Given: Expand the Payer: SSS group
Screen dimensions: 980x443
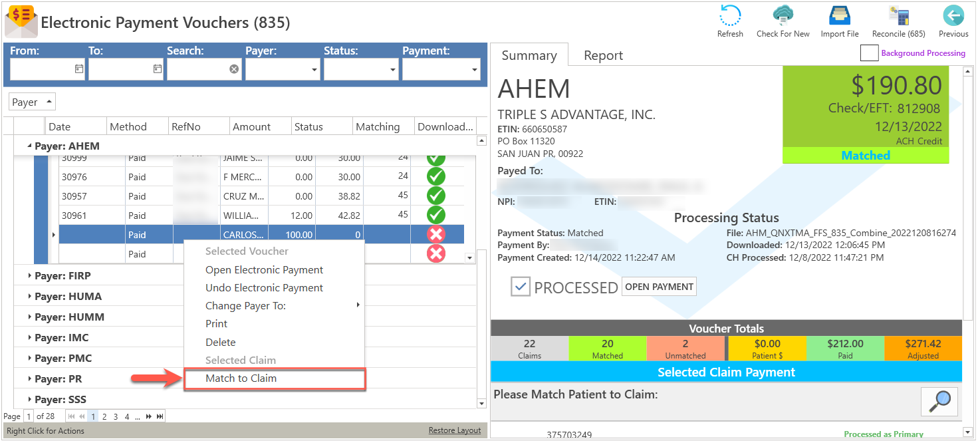Looking at the screenshot, I should pyautogui.click(x=29, y=400).
